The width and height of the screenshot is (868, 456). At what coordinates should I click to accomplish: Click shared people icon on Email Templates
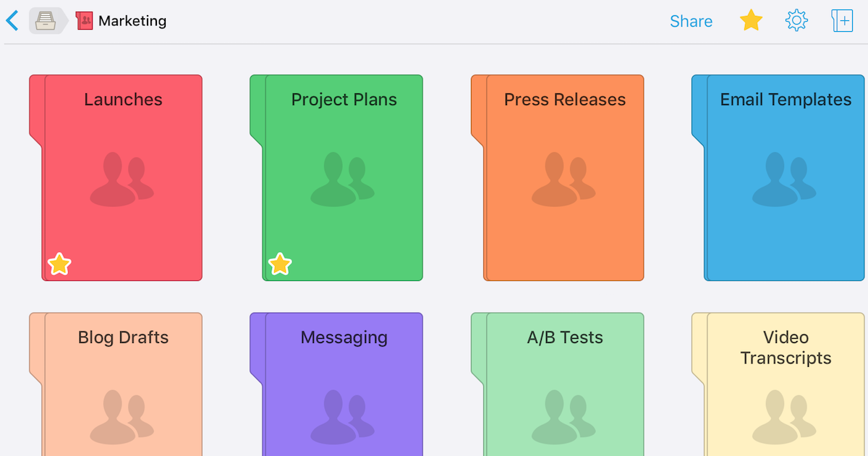click(x=784, y=179)
